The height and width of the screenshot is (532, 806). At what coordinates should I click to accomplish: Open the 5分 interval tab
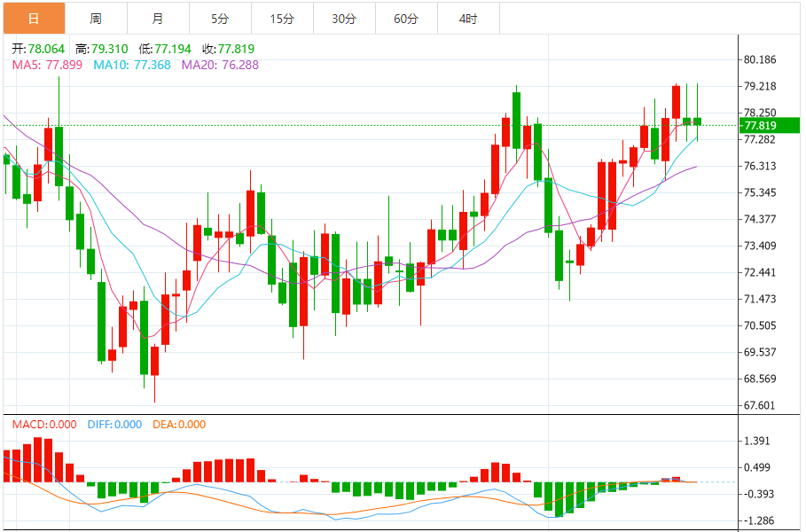click(x=221, y=19)
